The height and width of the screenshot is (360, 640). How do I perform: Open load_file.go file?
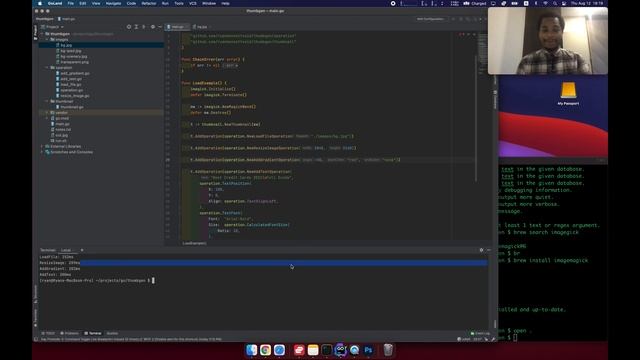[69, 84]
